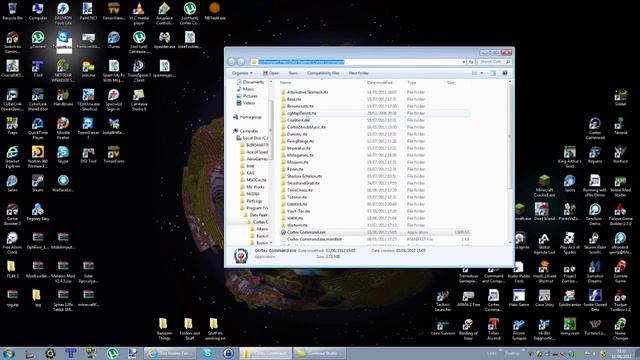Select Computer in navigation pane
The height and width of the screenshot is (360, 640).
pos(246,131)
